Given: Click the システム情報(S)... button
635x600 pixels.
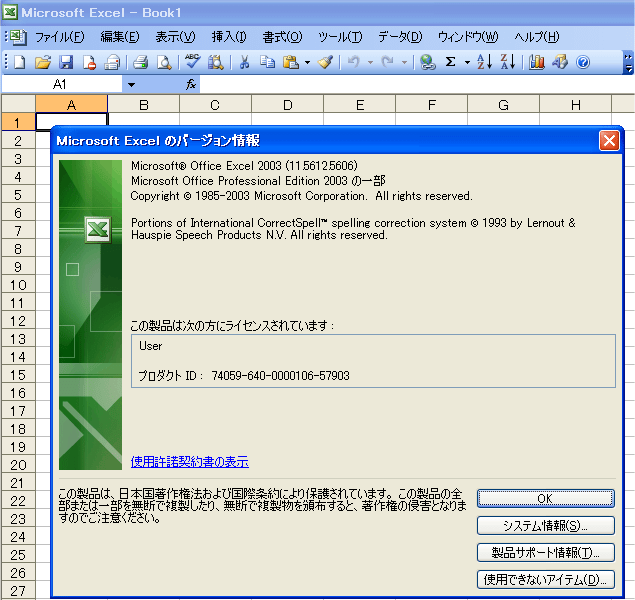Looking at the screenshot, I should point(546,526).
